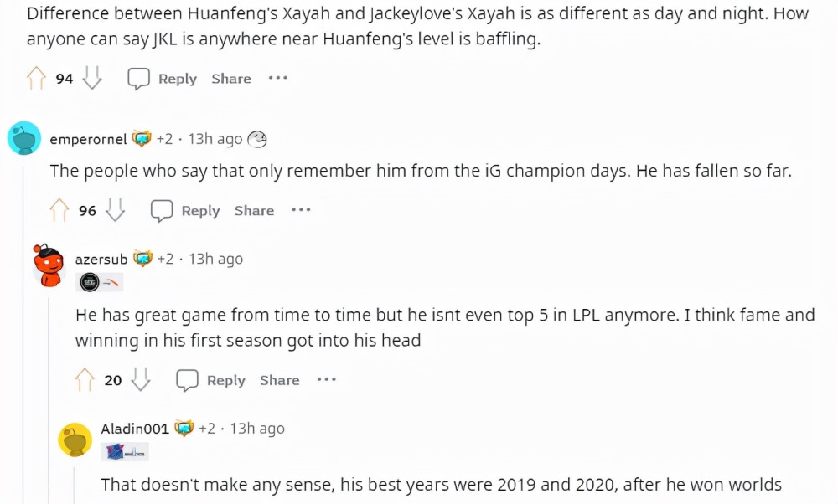Screen dimensions: 838x504
Task: Click the award icon next to emperornel's timestamp
Action: [257, 139]
